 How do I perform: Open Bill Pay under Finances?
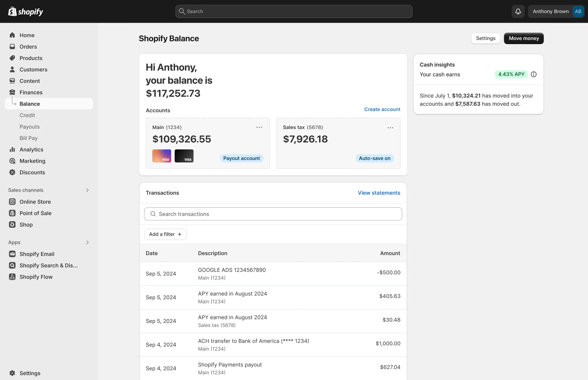coord(28,138)
